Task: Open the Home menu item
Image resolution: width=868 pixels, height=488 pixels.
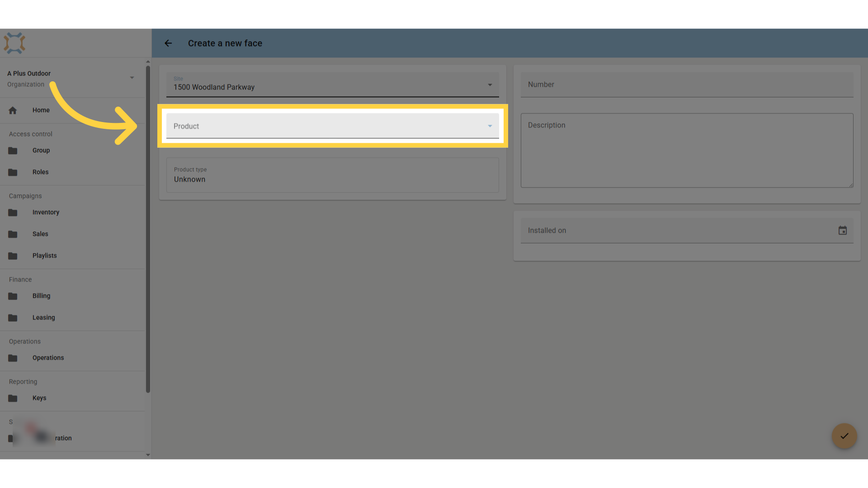Action: point(72,110)
